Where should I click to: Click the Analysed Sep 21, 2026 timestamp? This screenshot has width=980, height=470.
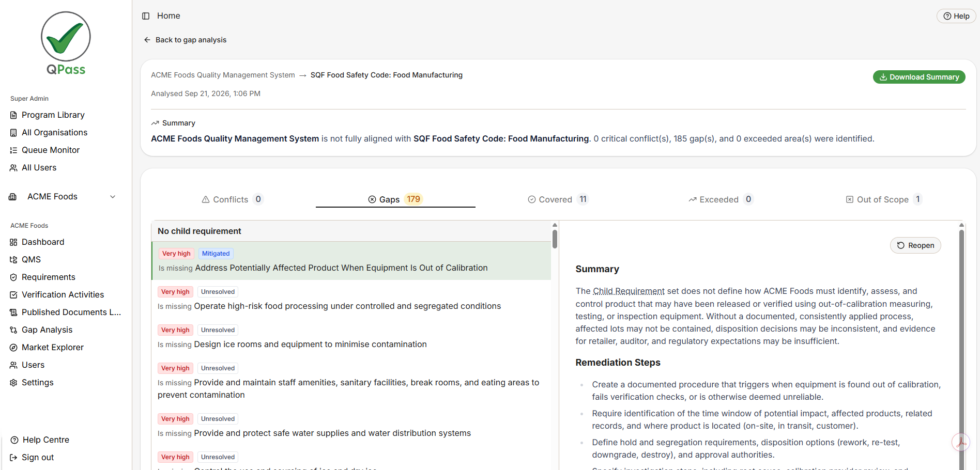(206, 93)
